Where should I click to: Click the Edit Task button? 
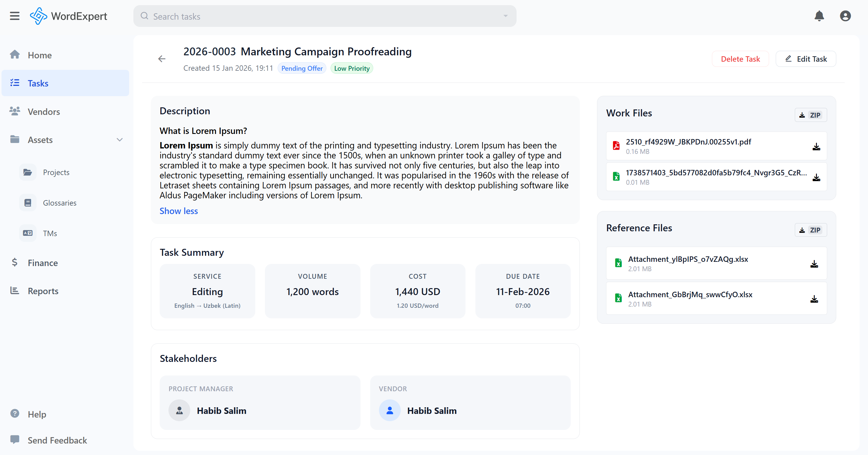805,59
